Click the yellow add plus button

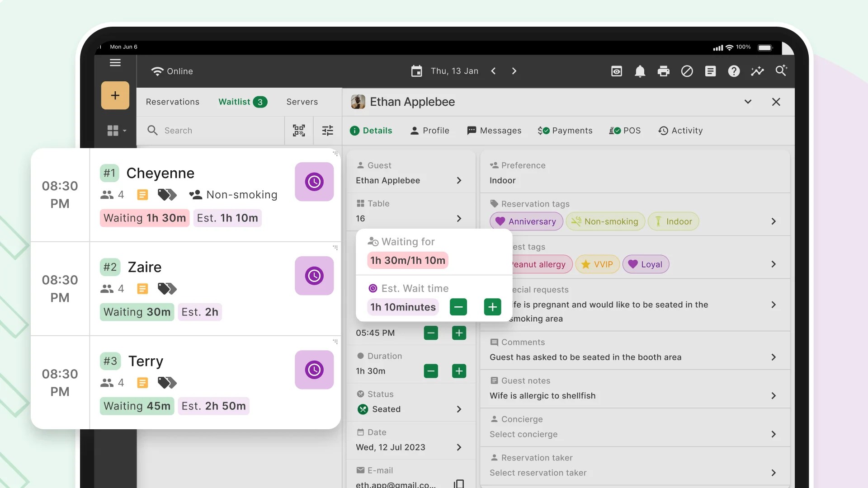[x=115, y=95]
